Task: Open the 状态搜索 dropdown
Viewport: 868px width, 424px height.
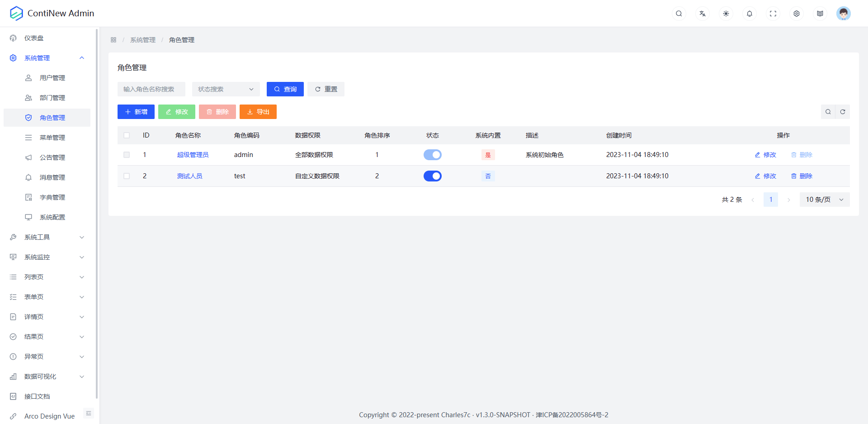Action: tap(226, 89)
